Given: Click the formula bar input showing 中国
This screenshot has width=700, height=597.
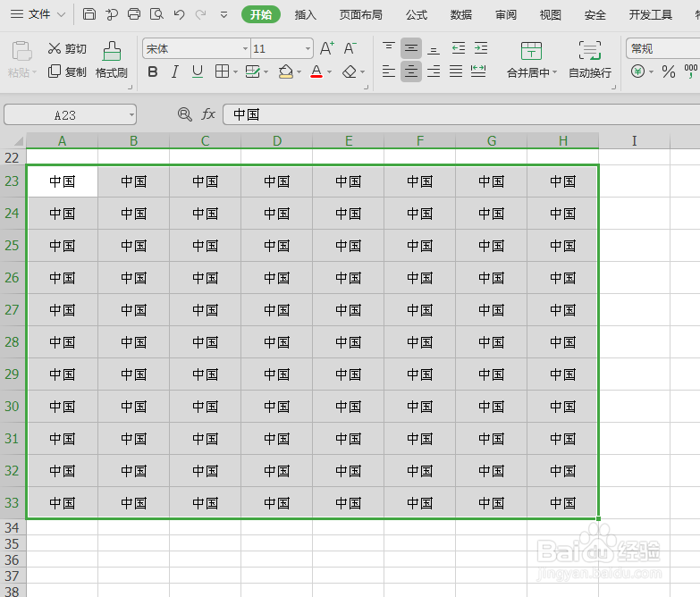Looking at the screenshot, I should pyautogui.click(x=461, y=114).
